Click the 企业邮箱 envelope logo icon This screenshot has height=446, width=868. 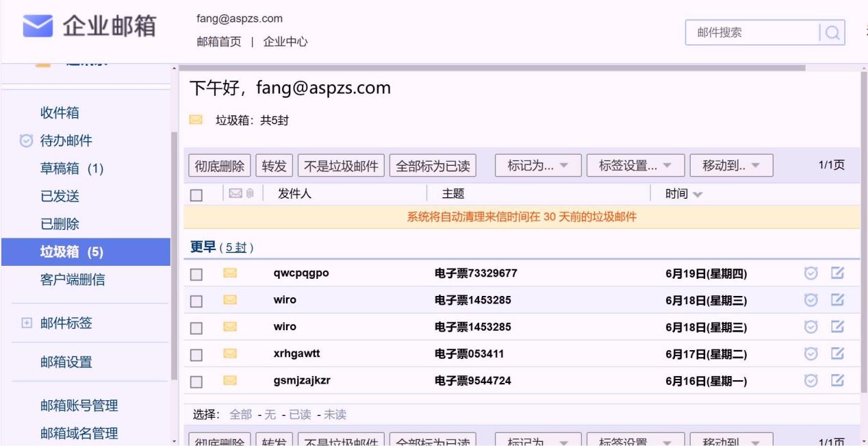click(x=38, y=27)
